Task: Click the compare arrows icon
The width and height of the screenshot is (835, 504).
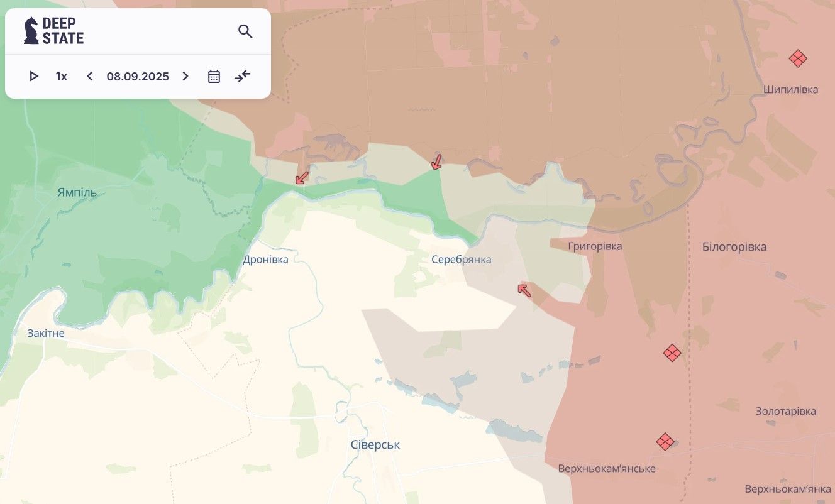Action: (x=243, y=77)
